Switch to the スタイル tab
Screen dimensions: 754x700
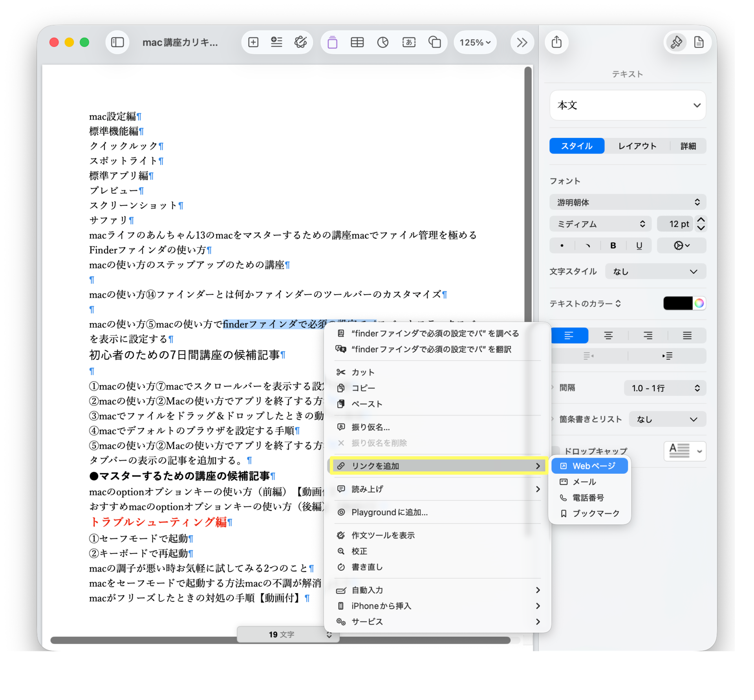coord(576,146)
